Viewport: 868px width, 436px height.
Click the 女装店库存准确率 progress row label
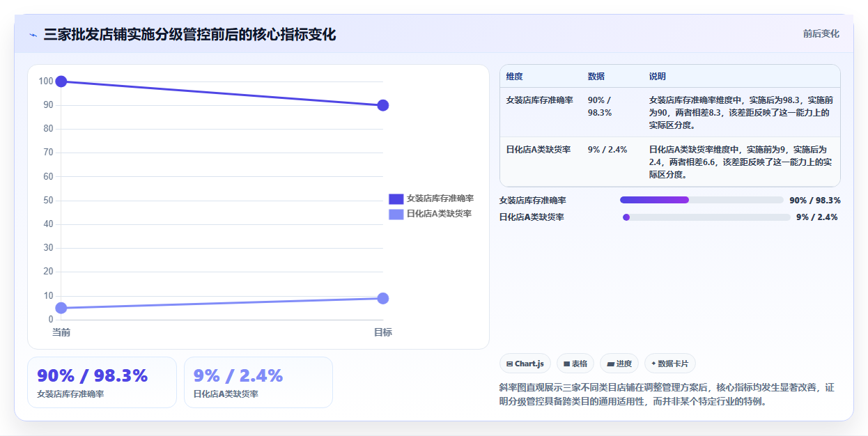[533, 201]
